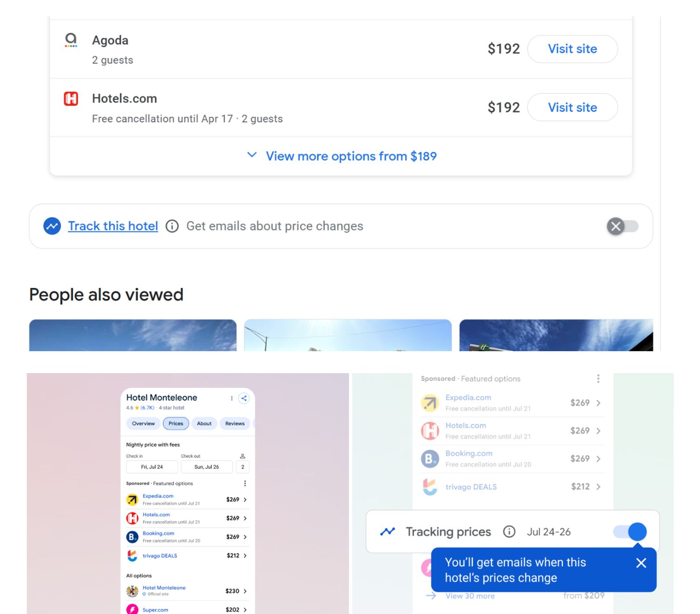
Task: Click the Hotels.com red logo icon
Action: click(x=71, y=99)
